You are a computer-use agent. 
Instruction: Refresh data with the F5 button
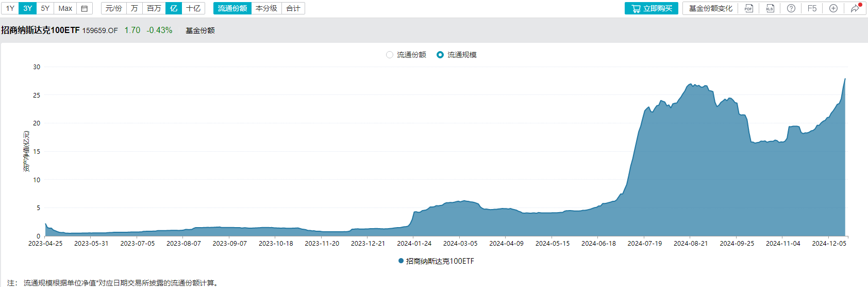point(812,8)
